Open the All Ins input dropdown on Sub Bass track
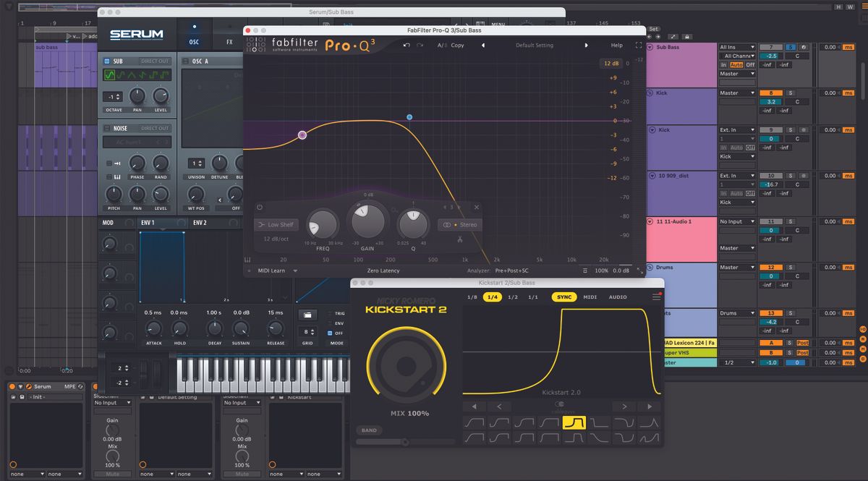 click(x=736, y=46)
